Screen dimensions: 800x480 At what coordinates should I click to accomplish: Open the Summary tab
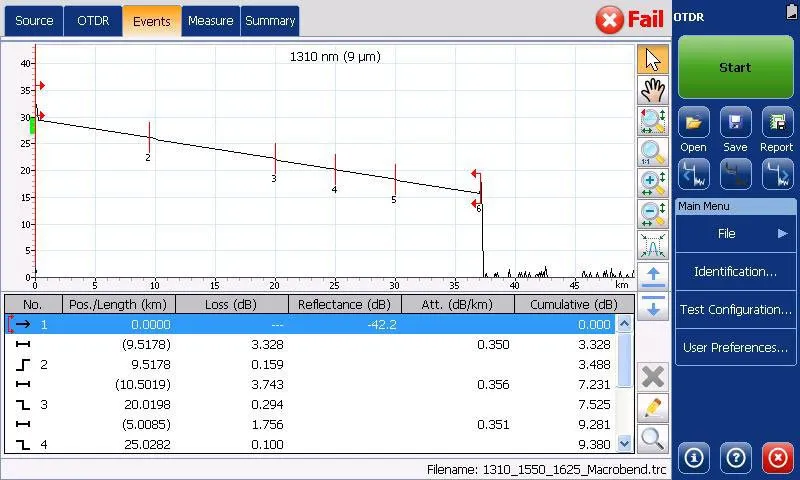[270, 20]
